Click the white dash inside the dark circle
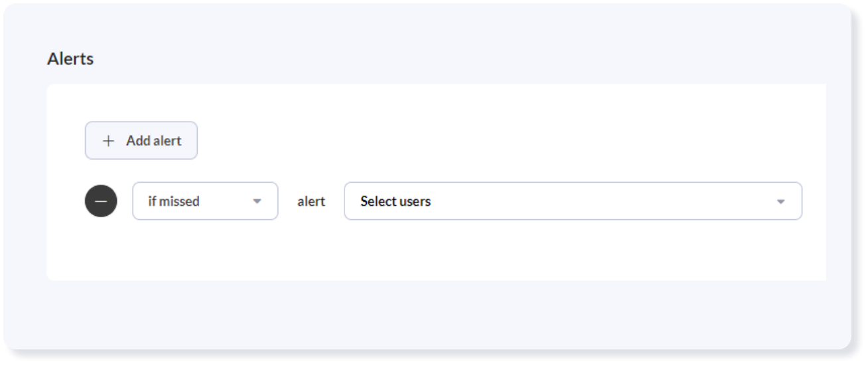Image resolution: width=868 pixels, height=366 pixels. tap(101, 201)
